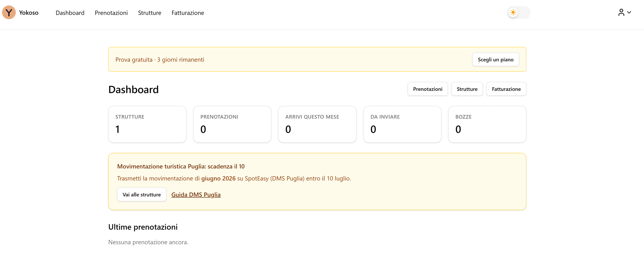Open the user account menu icon
The image size is (644, 272).
coord(624,12)
